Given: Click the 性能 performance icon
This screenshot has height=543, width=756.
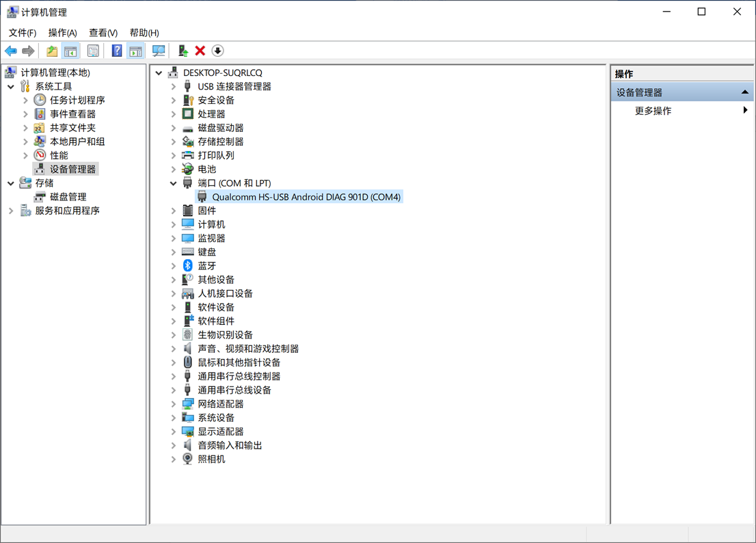Looking at the screenshot, I should (40, 155).
